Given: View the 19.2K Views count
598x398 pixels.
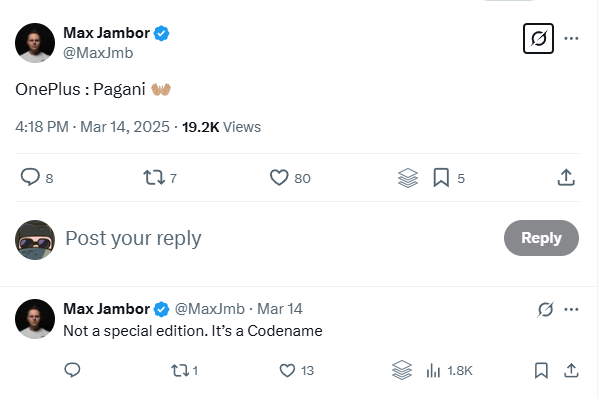Looking at the screenshot, I should coord(221,127).
